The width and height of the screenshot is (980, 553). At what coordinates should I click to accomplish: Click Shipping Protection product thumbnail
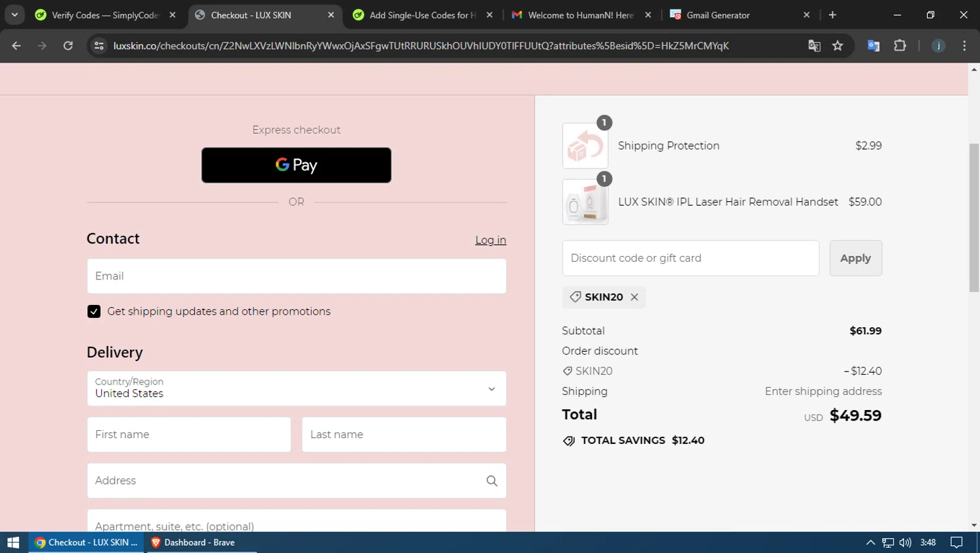[585, 146]
